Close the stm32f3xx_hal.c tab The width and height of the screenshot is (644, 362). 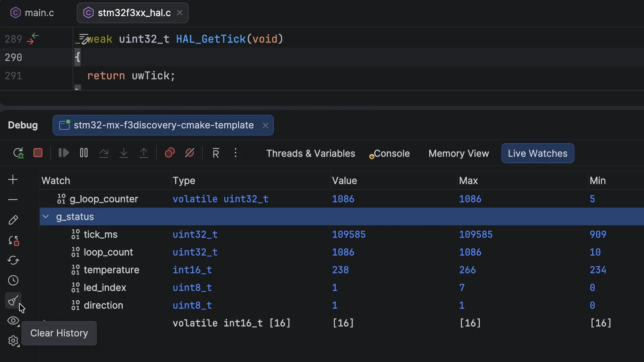click(x=180, y=13)
